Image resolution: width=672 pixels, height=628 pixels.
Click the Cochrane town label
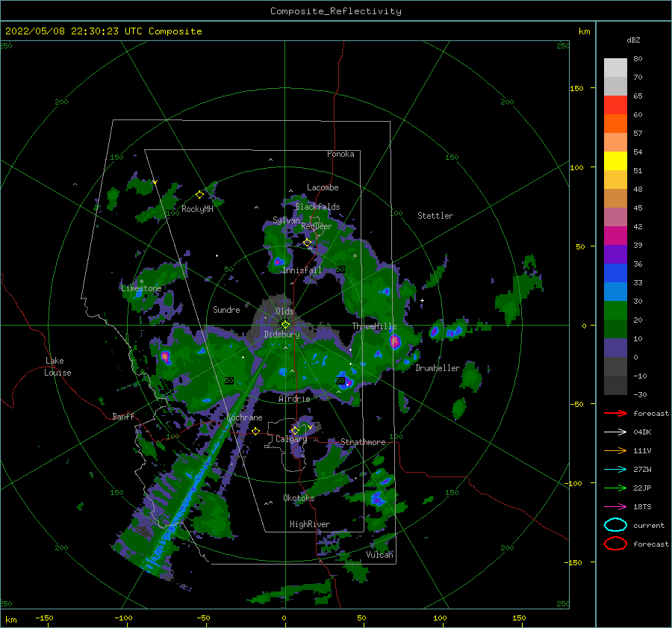tap(244, 417)
